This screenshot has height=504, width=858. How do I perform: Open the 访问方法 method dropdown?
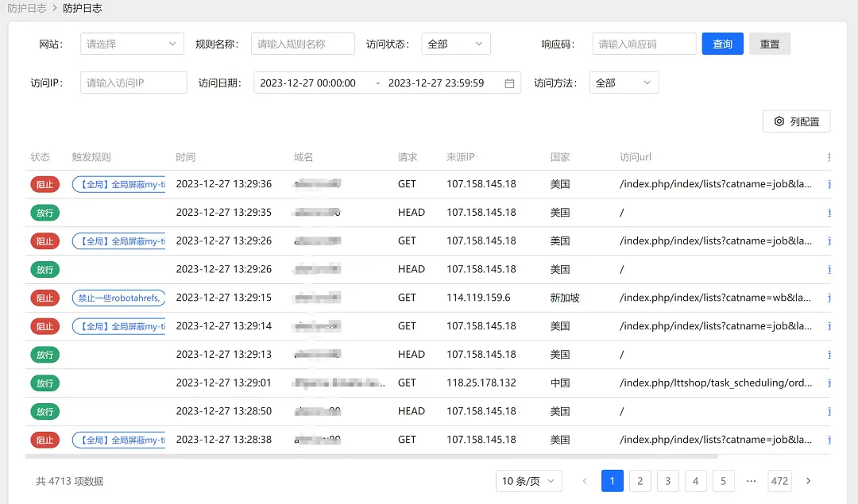tap(624, 82)
